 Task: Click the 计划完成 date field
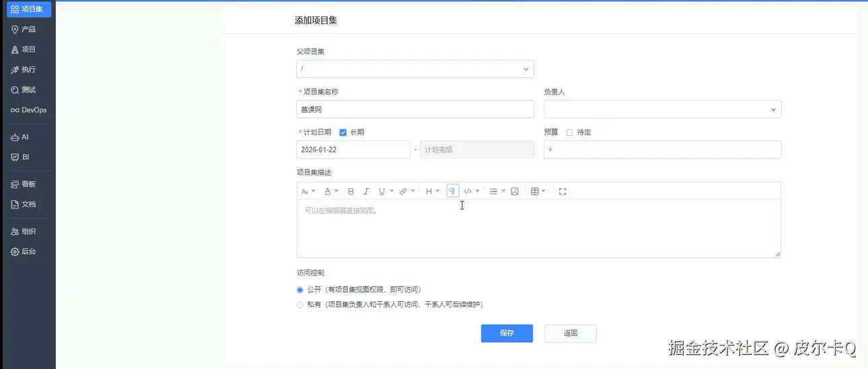coord(477,149)
